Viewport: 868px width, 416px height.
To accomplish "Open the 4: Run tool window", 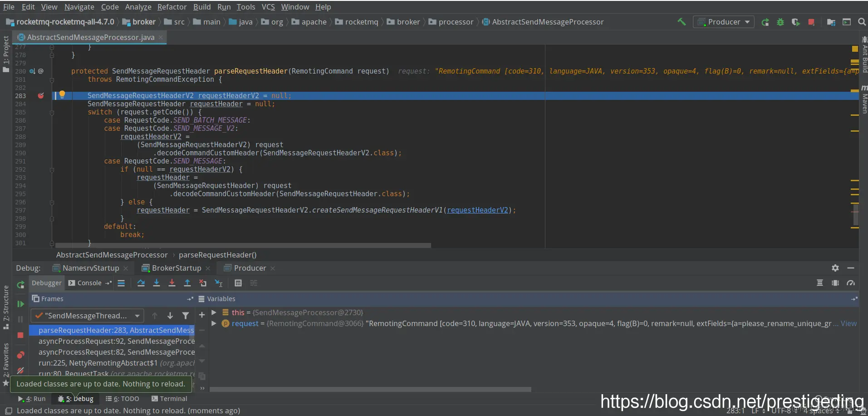I will [x=32, y=399].
